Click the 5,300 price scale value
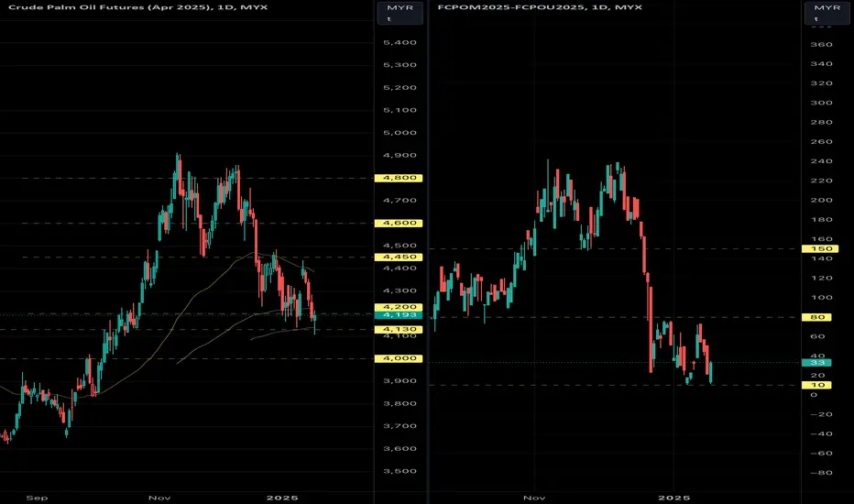854x504 pixels. point(400,65)
